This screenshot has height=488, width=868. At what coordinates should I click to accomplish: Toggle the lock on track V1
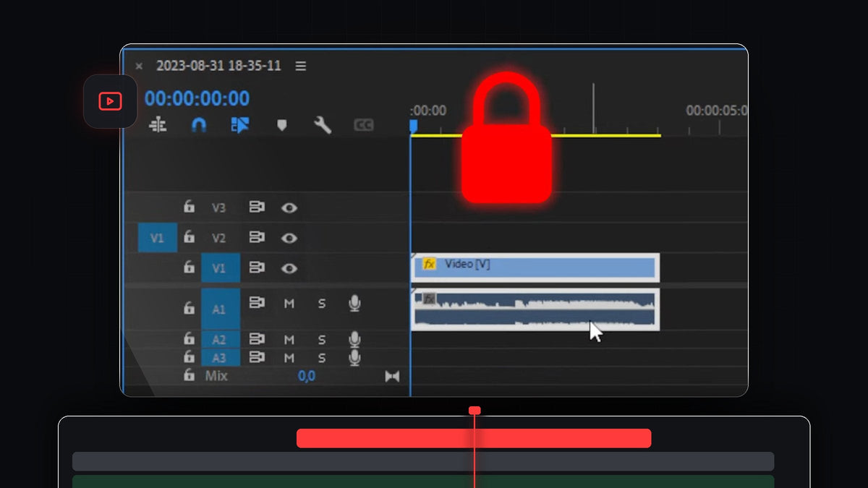[189, 267]
